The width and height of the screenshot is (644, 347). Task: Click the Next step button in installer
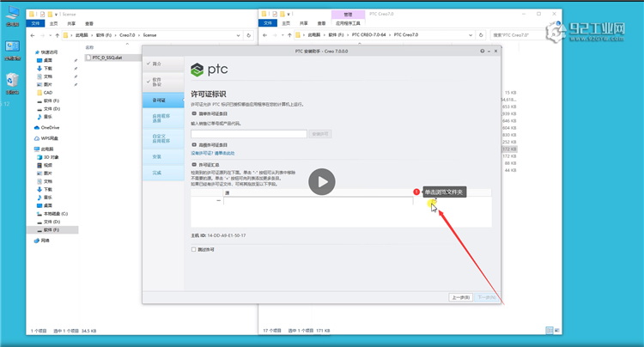tap(486, 297)
